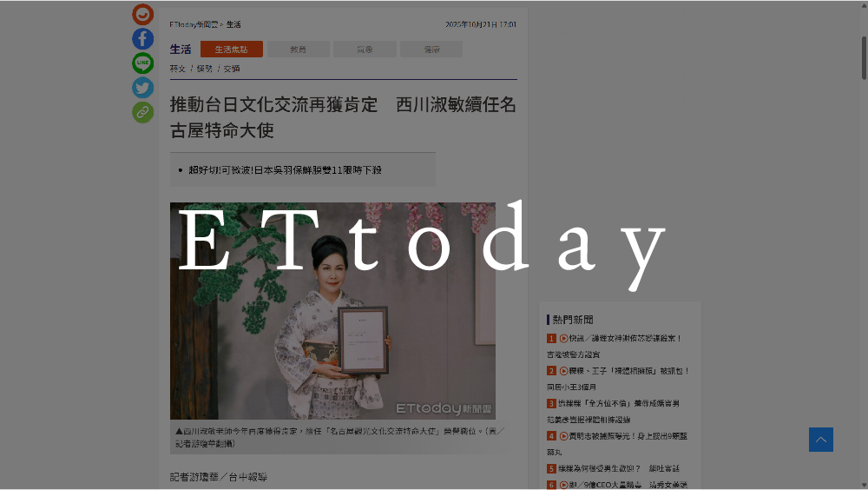Open the 健康 category tab
The width and height of the screenshot is (868, 490).
pyautogui.click(x=431, y=50)
